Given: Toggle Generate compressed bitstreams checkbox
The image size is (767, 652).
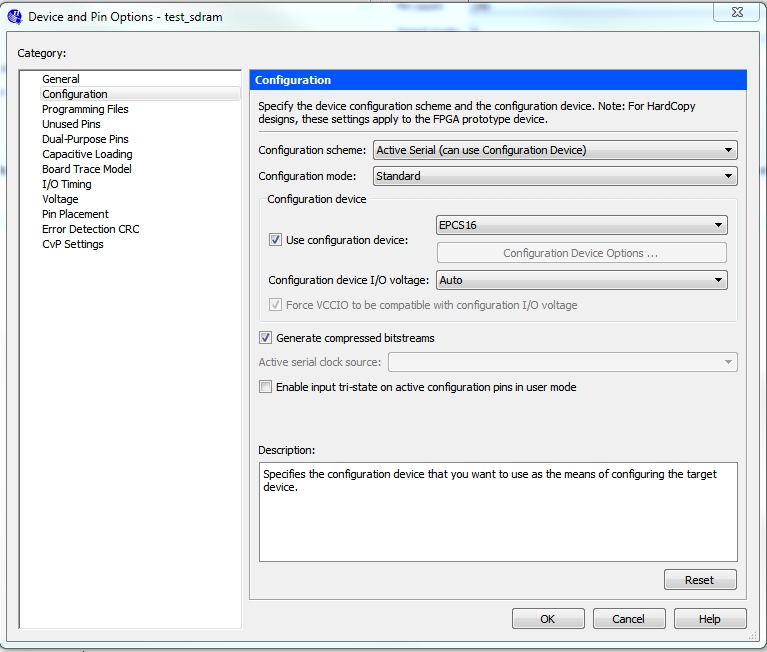Looking at the screenshot, I should click(266, 337).
